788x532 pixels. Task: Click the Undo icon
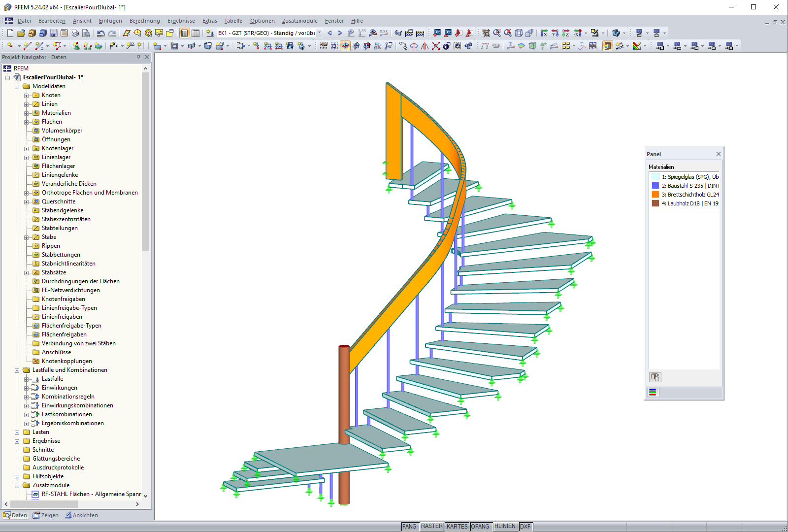(x=100, y=33)
